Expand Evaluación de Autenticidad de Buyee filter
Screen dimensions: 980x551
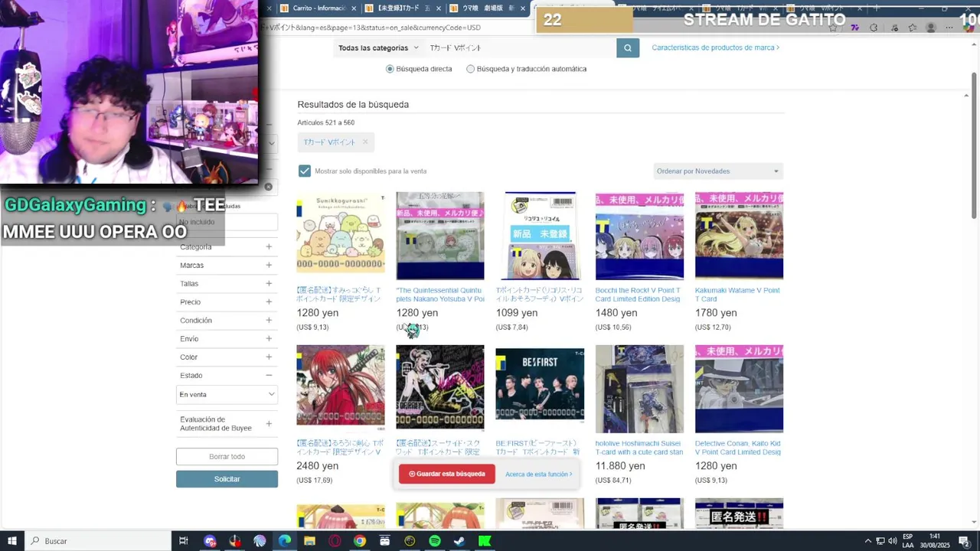[269, 423]
